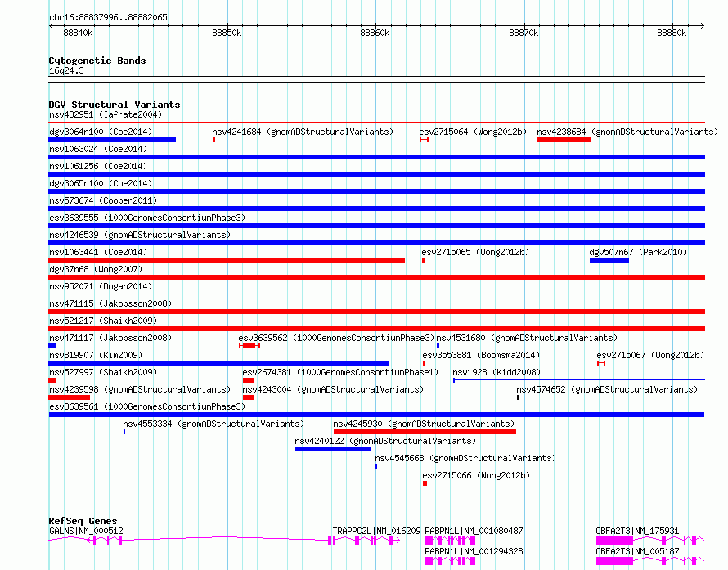Select the nsv4245930 red variant bar

point(425,432)
